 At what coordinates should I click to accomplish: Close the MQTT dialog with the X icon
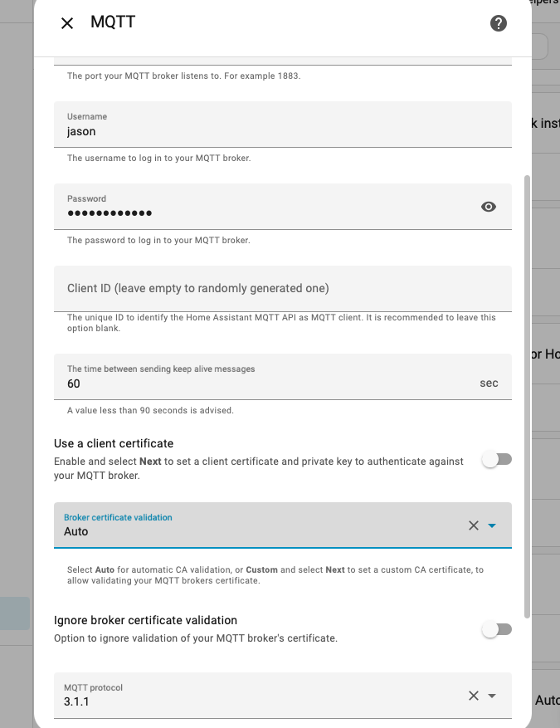tap(67, 23)
